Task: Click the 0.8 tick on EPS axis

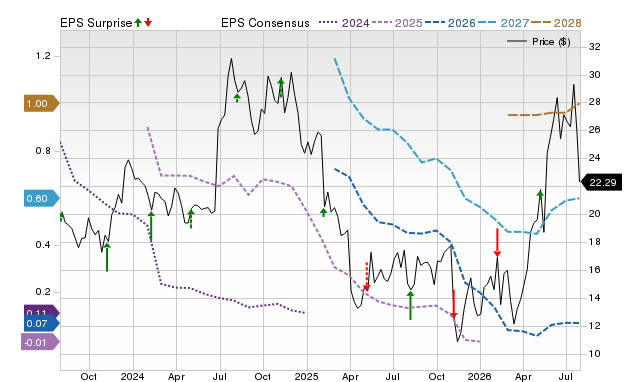Action: tap(43, 151)
